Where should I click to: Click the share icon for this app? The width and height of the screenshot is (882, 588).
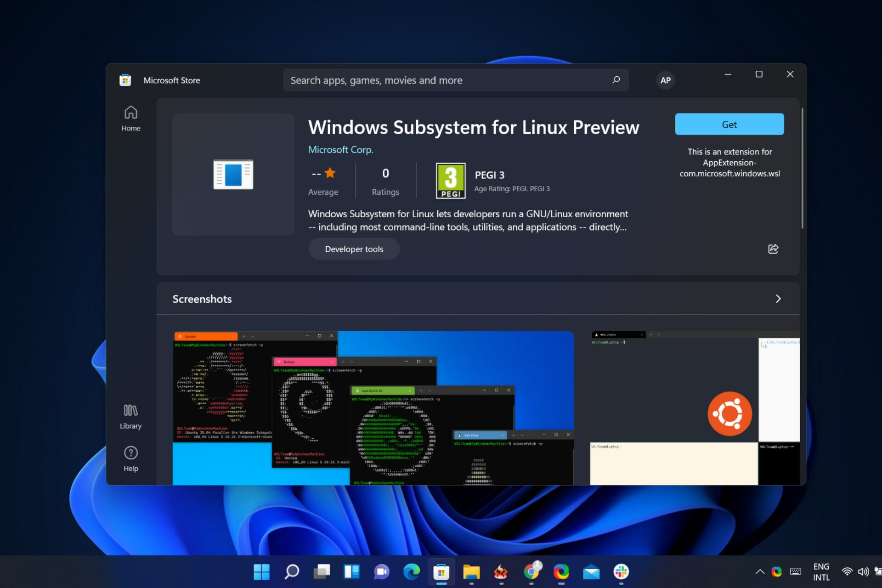tap(773, 249)
